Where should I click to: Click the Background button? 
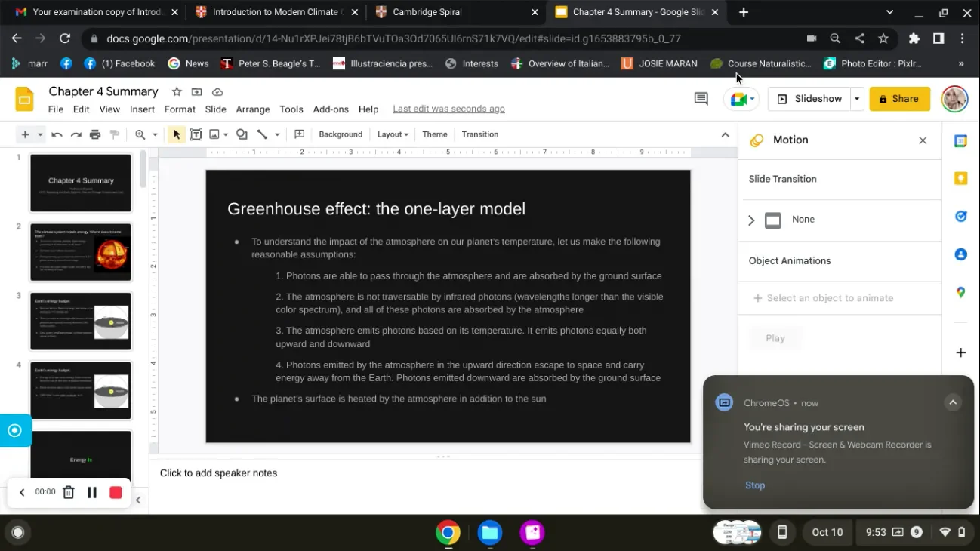[341, 134]
